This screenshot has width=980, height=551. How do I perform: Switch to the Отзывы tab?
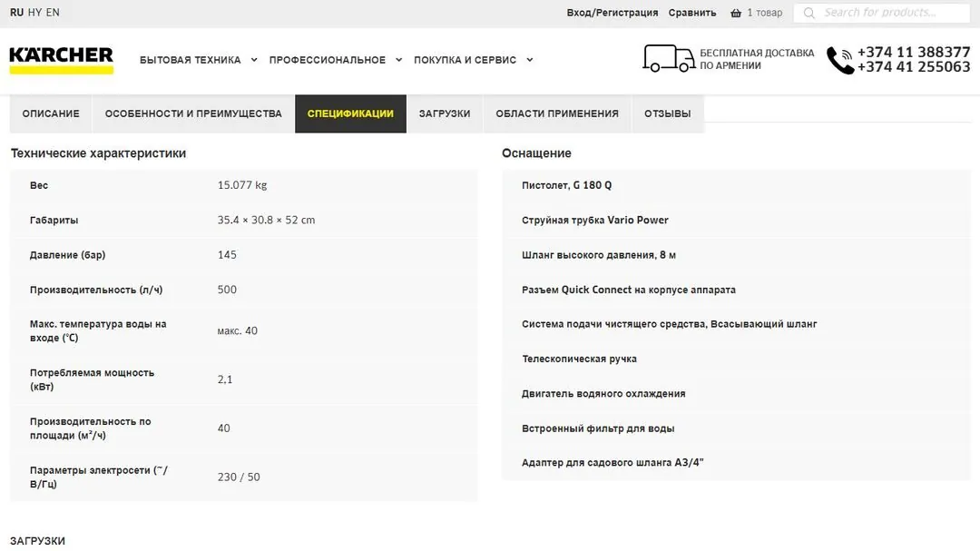click(x=668, y=113)
